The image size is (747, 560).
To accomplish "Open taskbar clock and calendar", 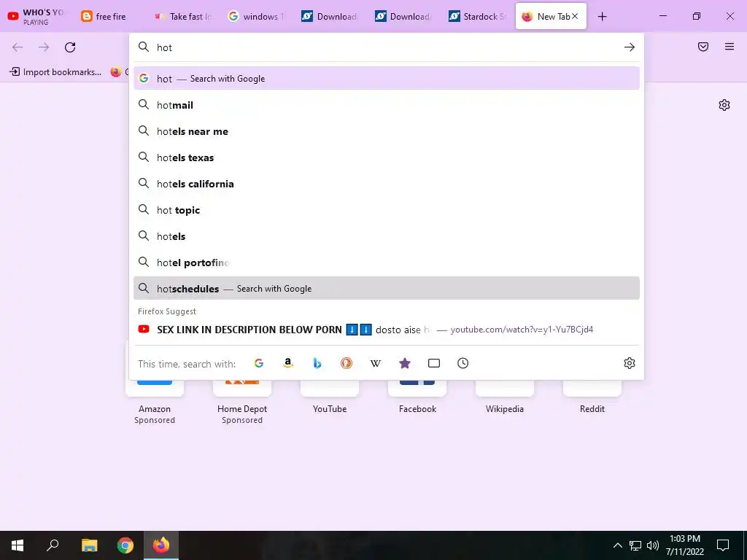I will click(x=684, y=545).
